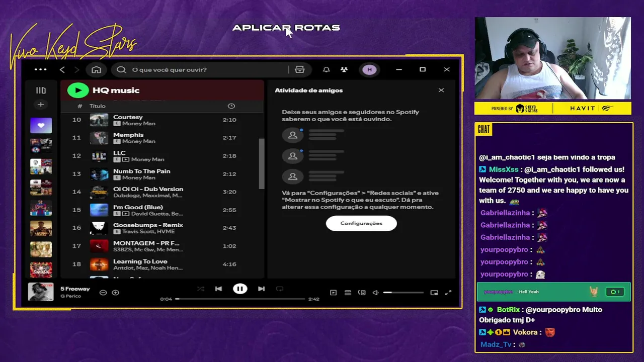Add 5 Freeway to Liked Songs
Screen dimensions: 644x362
[115, 293]
